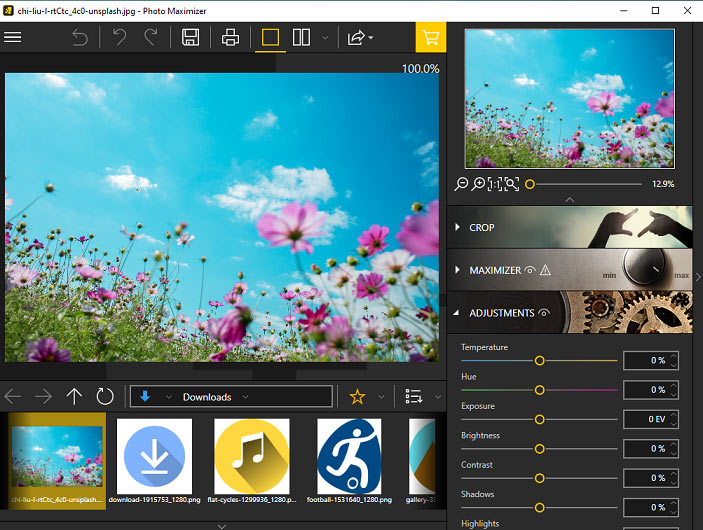
Task: Click the Maximizer min-max knob
Action: point(644,268)
